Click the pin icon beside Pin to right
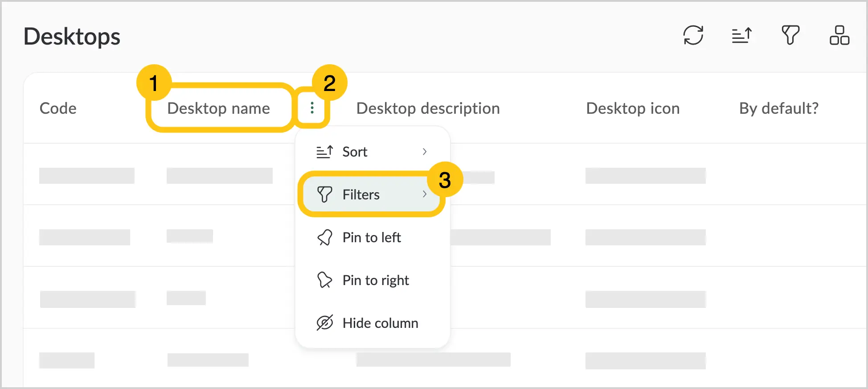This screenshot has width=868, height=389. tap(324, 280)
